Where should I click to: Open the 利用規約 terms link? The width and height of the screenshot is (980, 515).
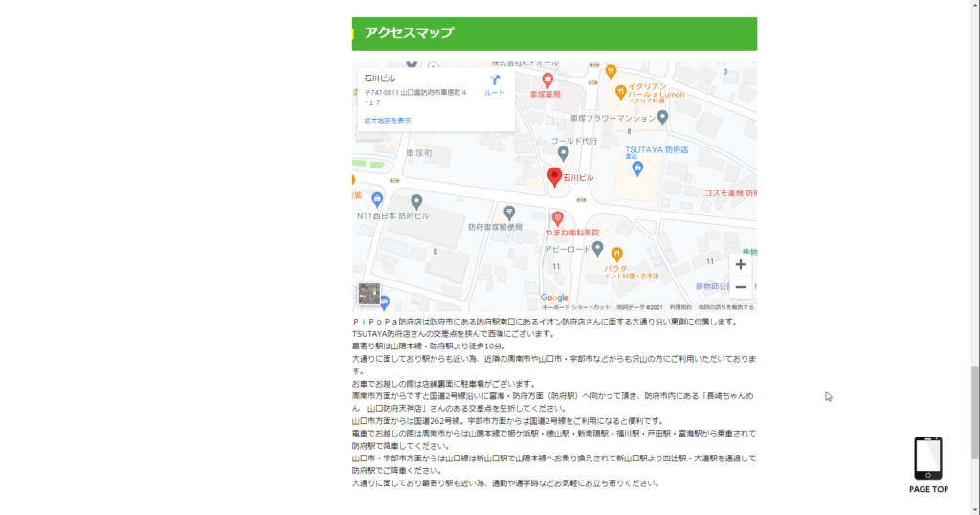tap(680, 307)
